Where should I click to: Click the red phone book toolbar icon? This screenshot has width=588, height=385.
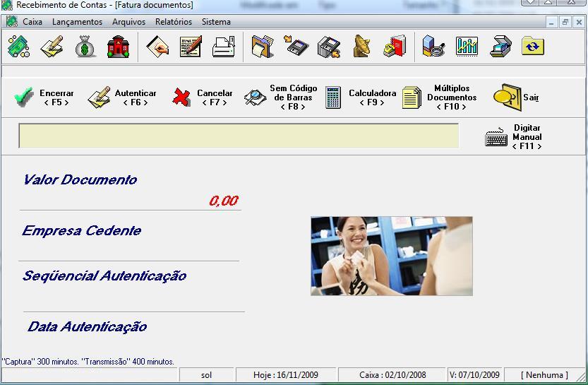(395, 46)
